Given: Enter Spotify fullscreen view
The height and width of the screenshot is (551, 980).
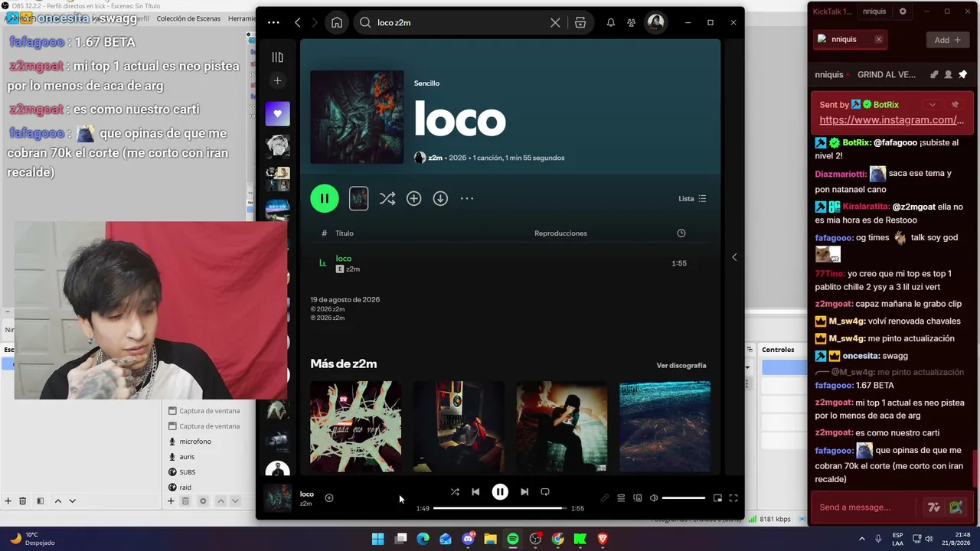Looking at the screenshot, I should [733, 498].
